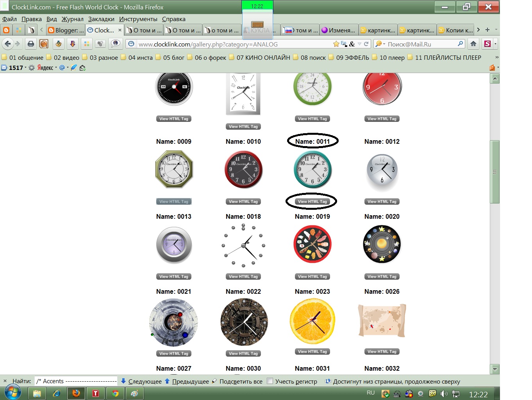Click the find text input field
This screenshot has width=532, height=400.
pos(76,381)
